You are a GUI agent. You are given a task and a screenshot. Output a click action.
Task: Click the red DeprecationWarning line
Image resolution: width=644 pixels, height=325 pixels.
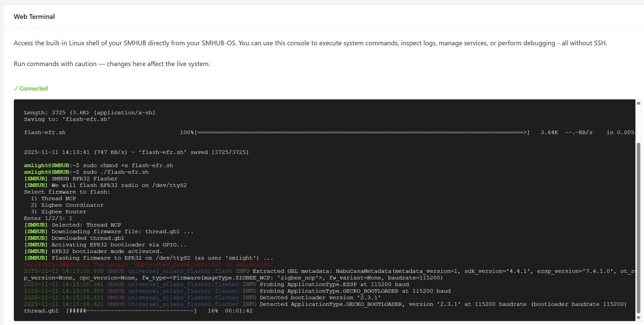coord(148,265)
